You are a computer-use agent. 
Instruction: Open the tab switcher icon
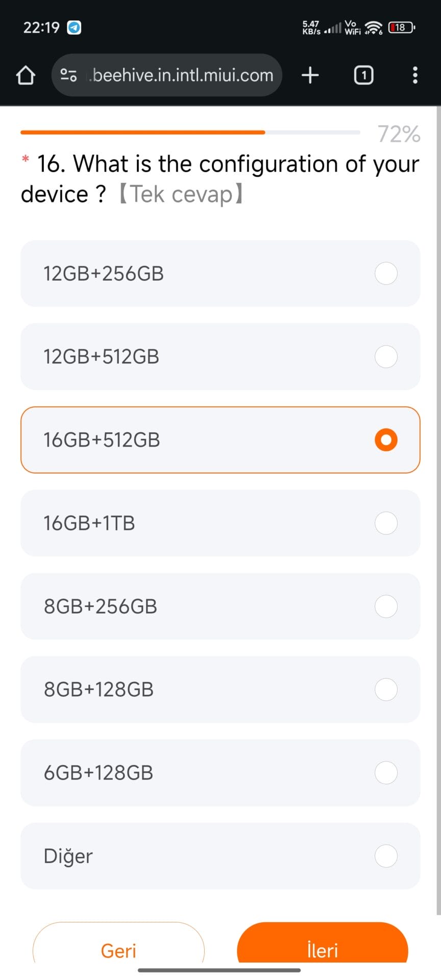pos(363,76)
